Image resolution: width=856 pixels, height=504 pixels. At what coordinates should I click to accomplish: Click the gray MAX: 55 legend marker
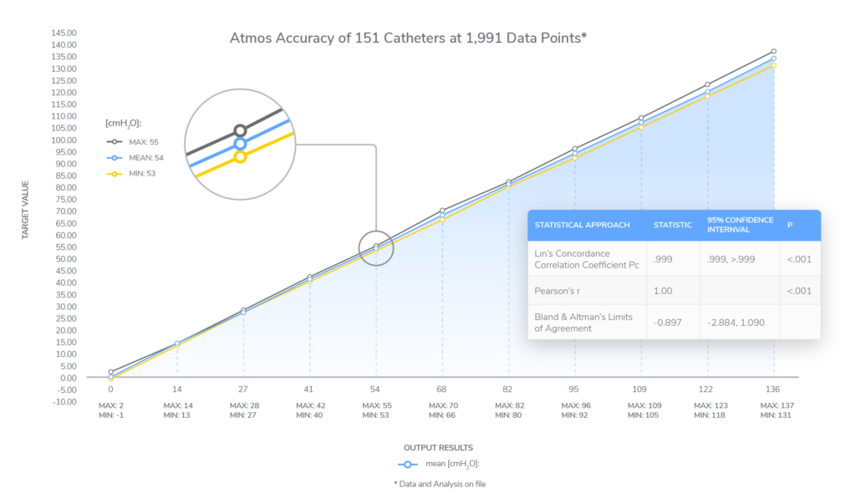118,142
